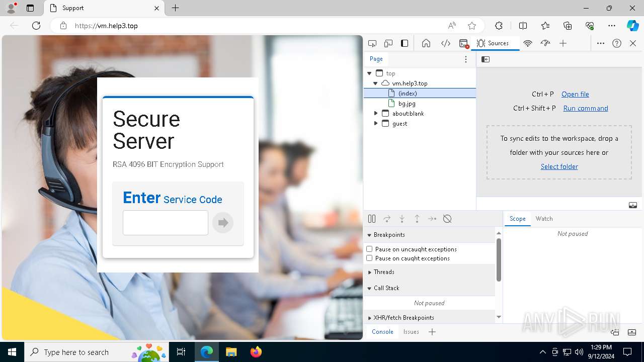The width and height of the screenshot is (644, 362).
Task: Switch to the Watch tab
Action: (544, 219)
